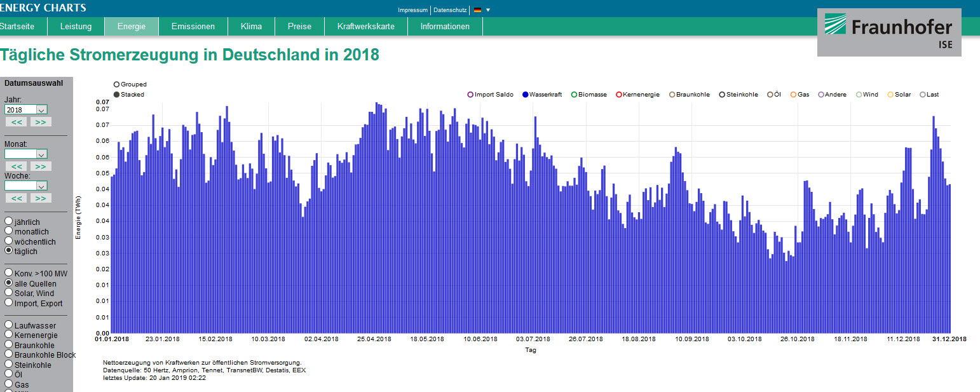980x392 pixels.
Task: Switch to the Kraftwerkskarte tab
Action: (x=365, y=26)
